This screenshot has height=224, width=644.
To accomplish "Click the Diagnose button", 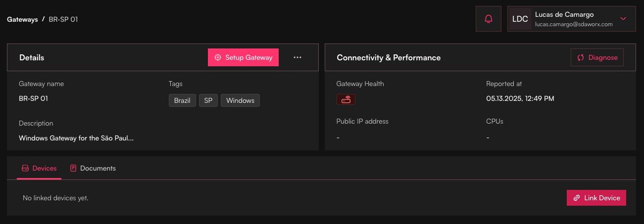I will point(597,57).
